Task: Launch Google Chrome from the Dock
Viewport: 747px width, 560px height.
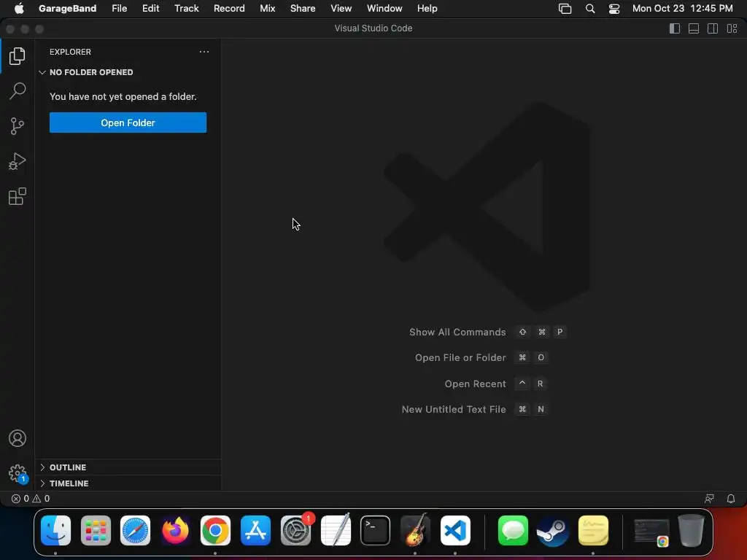Action: coord(215,530)
